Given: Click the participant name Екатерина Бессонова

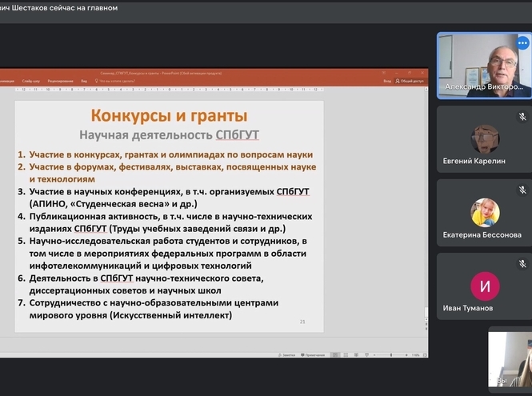Looking at the screenshot, I should [x=482, y=235].
